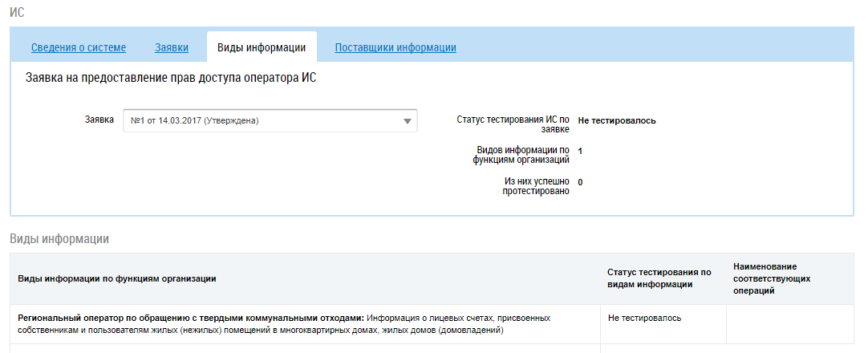Image resolution: width=868 pixels, height=353 pixels.
Task: Click the Статус тестирования ИС по заявке label
Action: (513, 124)
